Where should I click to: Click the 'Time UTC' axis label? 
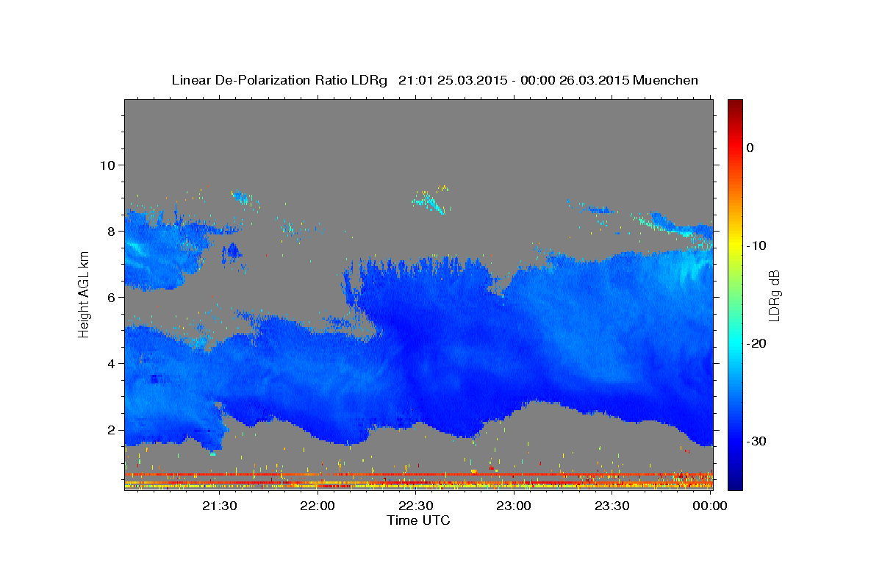pos(418,520)
